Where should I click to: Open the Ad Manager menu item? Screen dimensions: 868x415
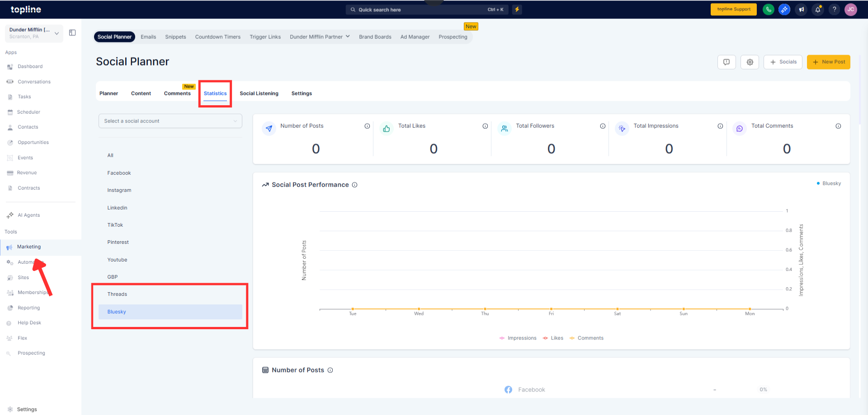pos(415,37)
